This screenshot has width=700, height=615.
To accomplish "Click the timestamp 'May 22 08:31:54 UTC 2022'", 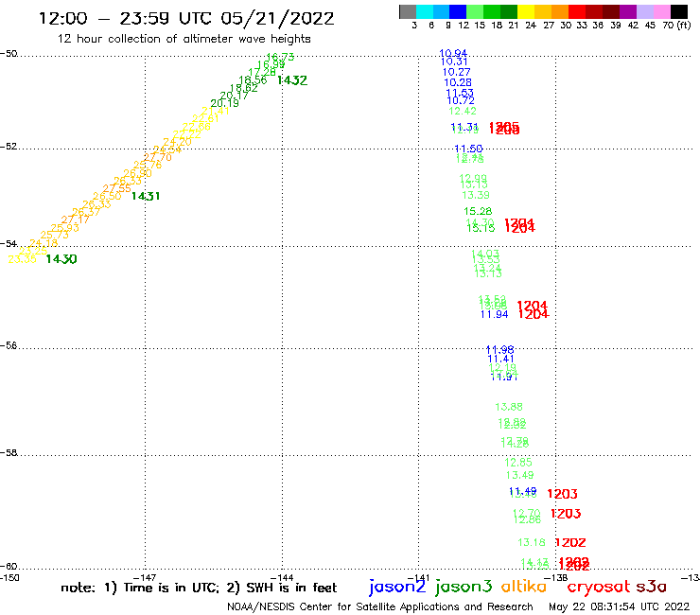I will pyautogui.click(x=620, y=606).
